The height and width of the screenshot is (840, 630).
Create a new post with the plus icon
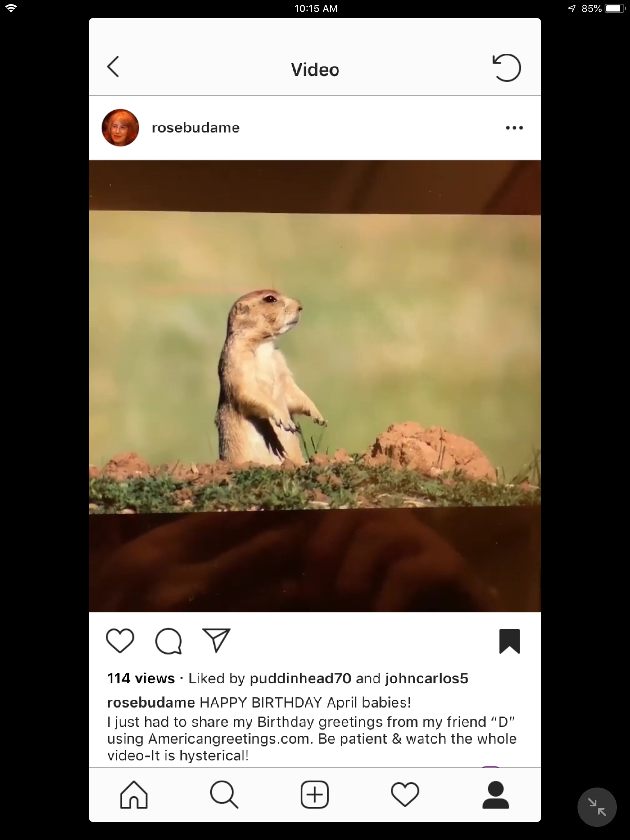[x=315, y=794]
